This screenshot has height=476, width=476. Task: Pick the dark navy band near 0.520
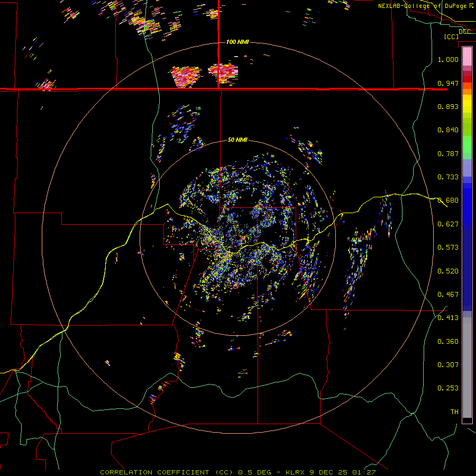(467, 270)
